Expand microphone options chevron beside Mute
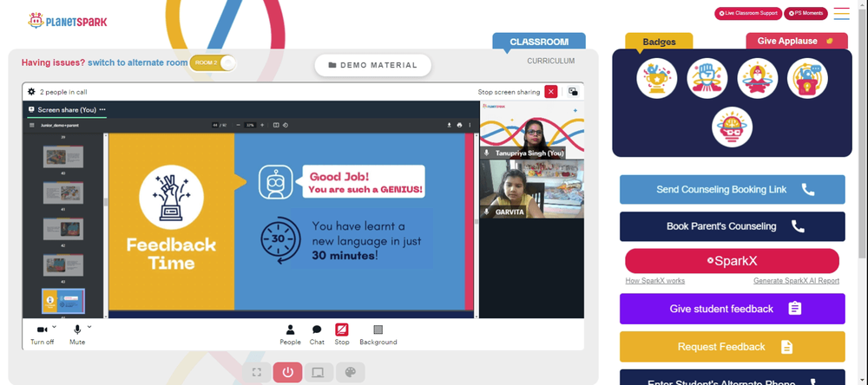 pyautogui.click(x=89, y=326)
